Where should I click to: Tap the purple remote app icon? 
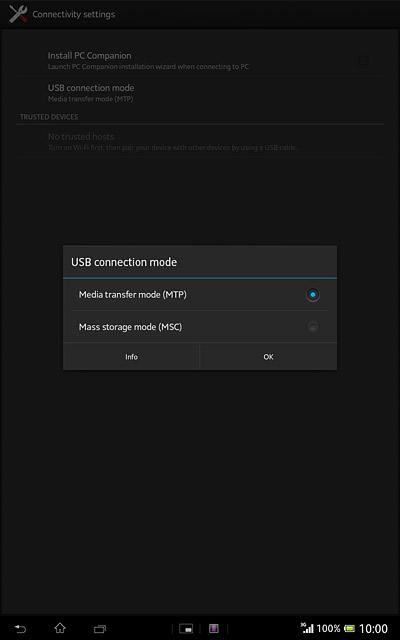point(214,628)
